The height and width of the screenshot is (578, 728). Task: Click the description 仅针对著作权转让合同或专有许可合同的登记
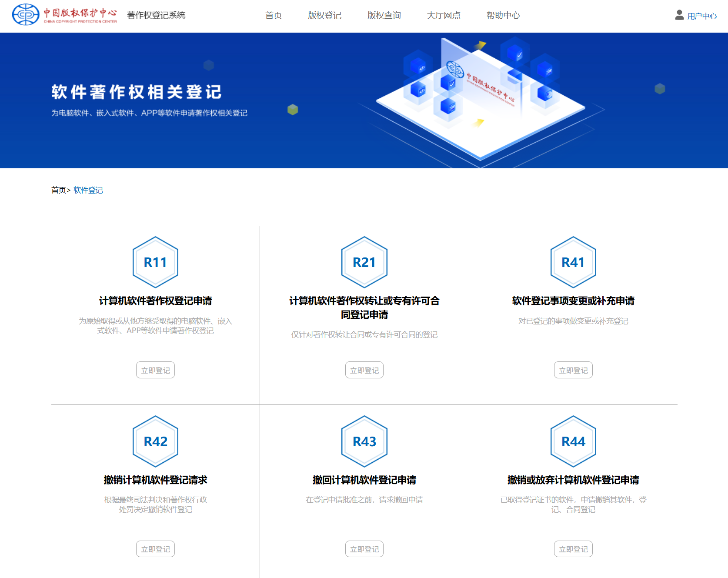click(x=364, y=334)
